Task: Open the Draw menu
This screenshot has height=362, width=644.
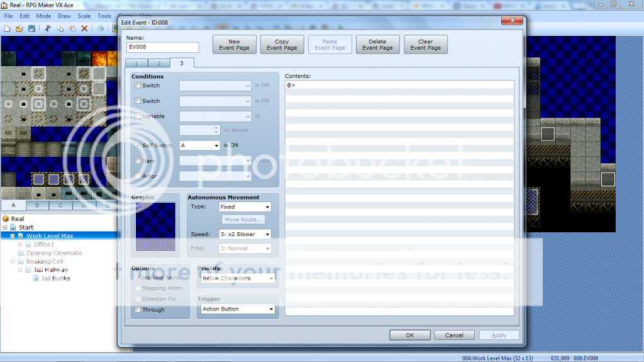Action: [64, 16]
